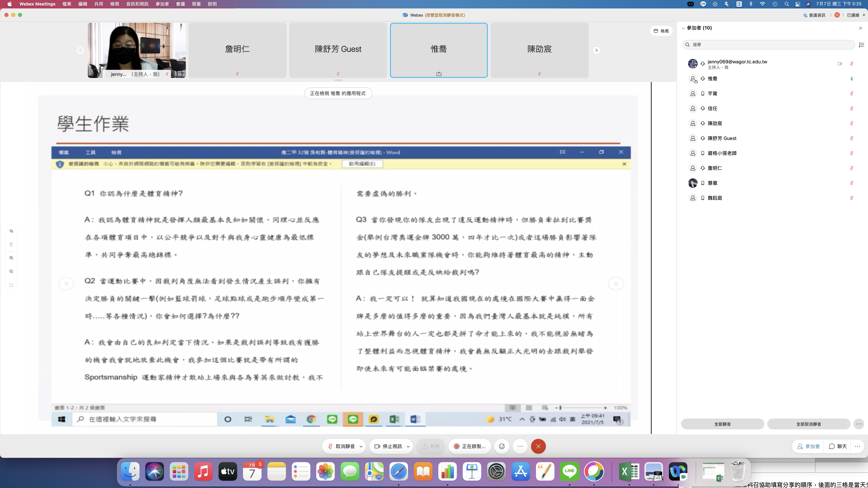Click red end meeting button

[x=538, y=446]
